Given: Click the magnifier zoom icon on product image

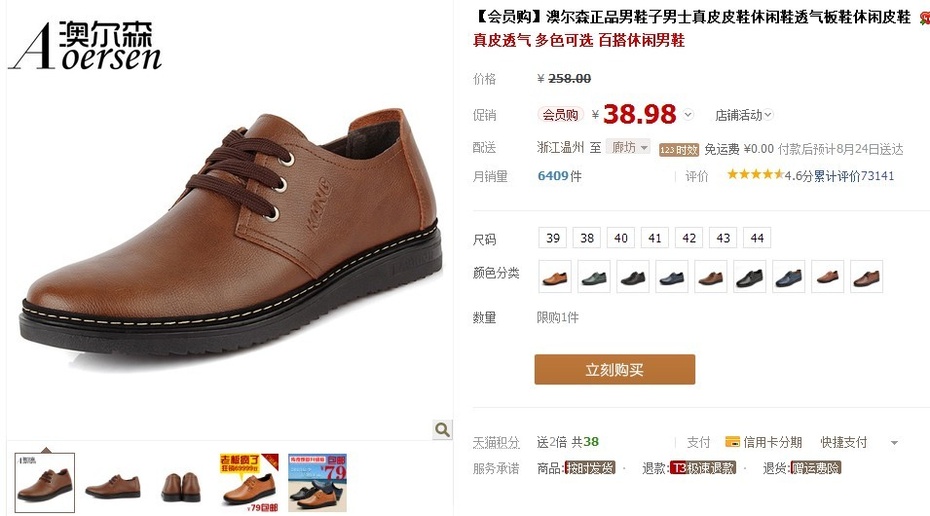Looking at the screenshot, I should 442,429.
